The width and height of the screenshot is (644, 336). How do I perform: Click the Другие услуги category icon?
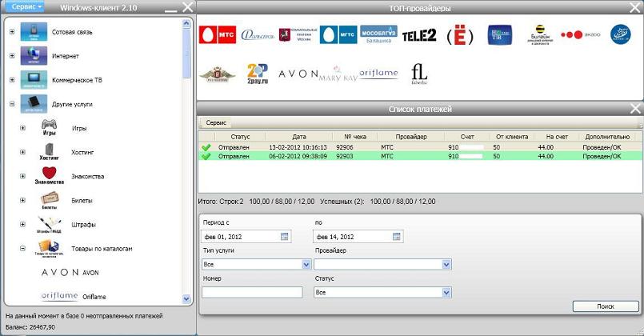[34, 104]
